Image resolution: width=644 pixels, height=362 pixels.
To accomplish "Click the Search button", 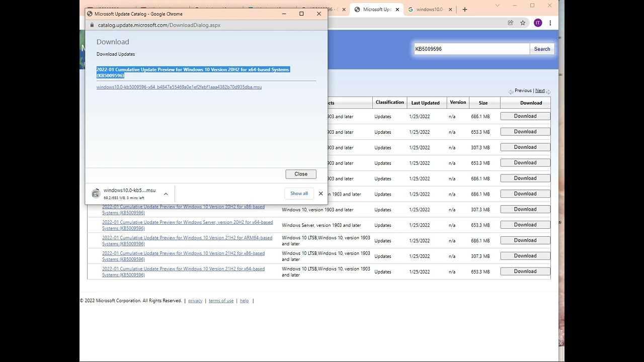I will pos(542,49).
